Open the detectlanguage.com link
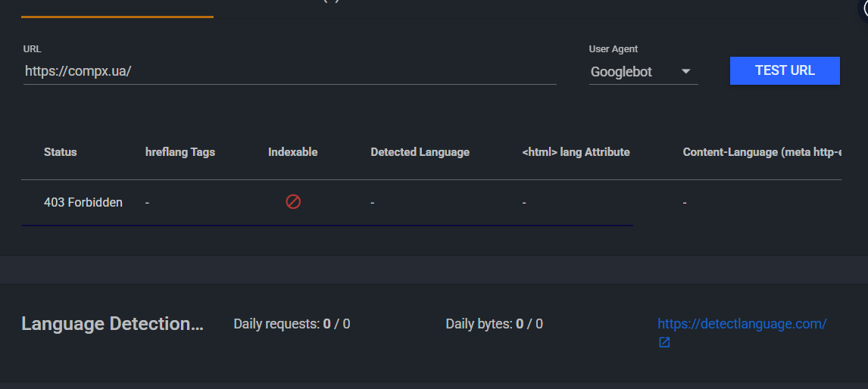This screenshot has width=868, height=389. [x=742, y=324]
